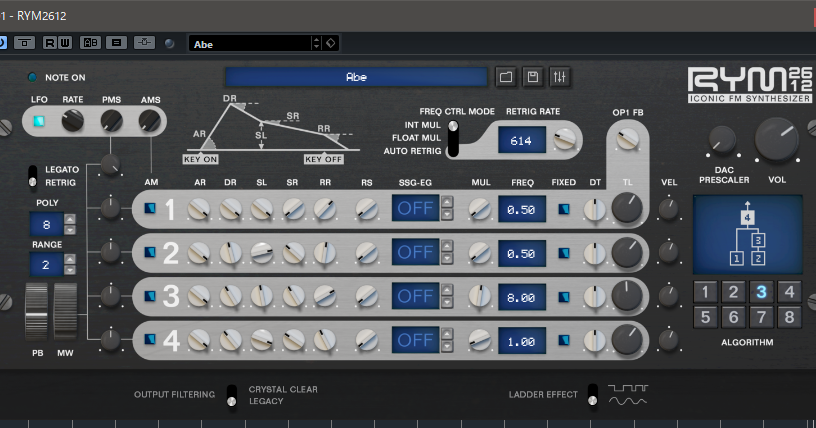Screen dimensions: 816x428
Task: Click the OP1 FB knob
Action: pos(628,139)
